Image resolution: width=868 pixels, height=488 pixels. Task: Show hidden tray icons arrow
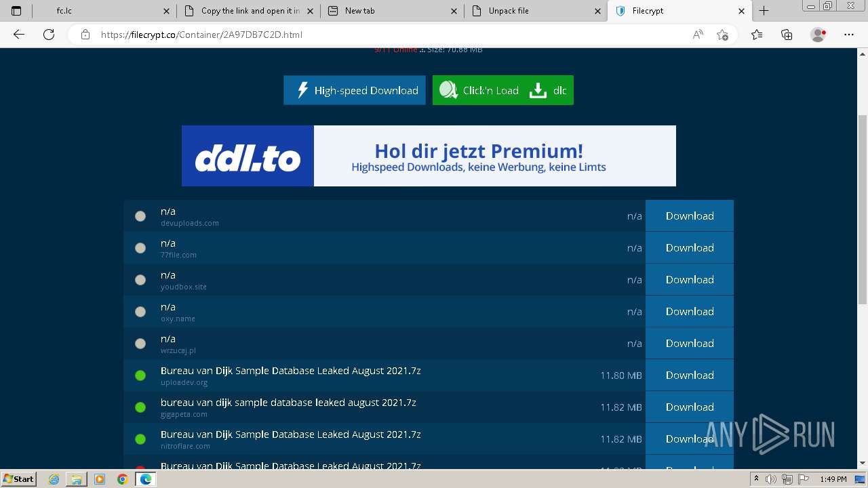757,479
